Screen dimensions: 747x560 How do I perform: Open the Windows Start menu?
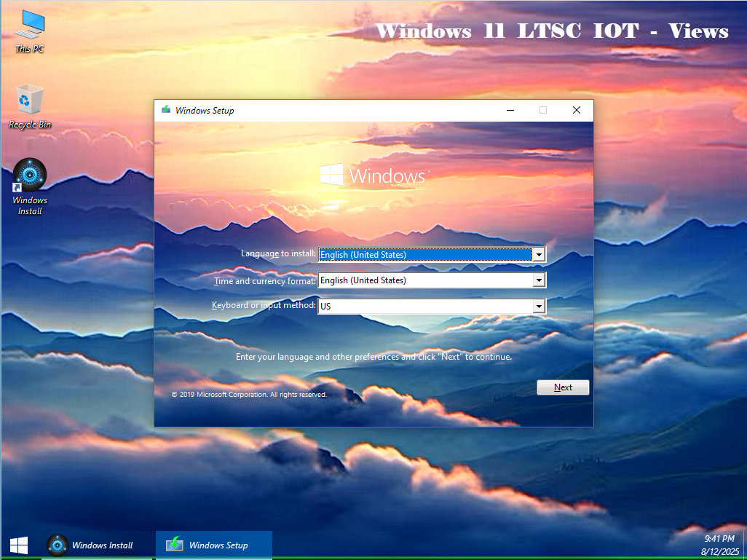coord(19,545)
